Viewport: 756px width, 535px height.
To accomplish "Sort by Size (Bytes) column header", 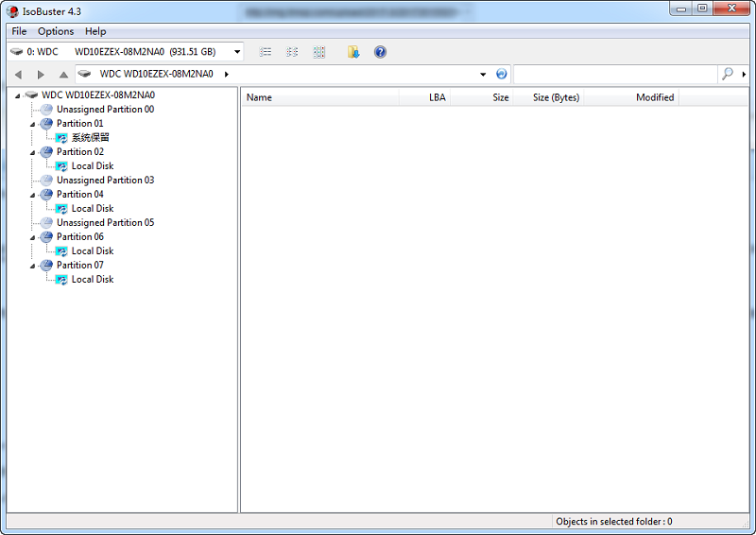I will pyautogui.click(x=548, y=97).
